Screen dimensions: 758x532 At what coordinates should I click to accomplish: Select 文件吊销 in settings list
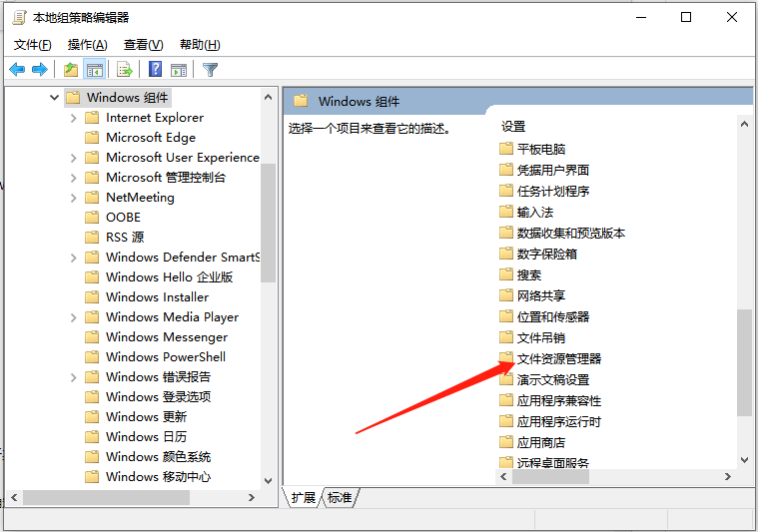(541, 337)
